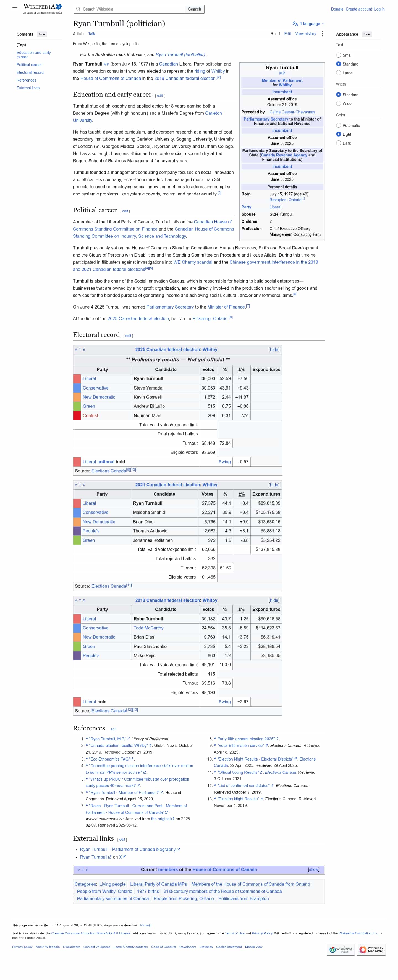Click the Search button
This screenshot has height=980, width=398.
point(194,9)
